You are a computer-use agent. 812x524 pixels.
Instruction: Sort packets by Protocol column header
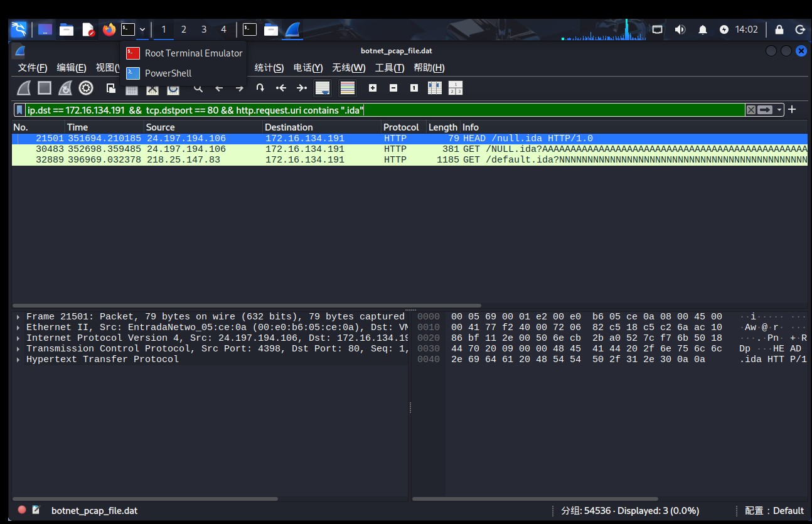403,127
